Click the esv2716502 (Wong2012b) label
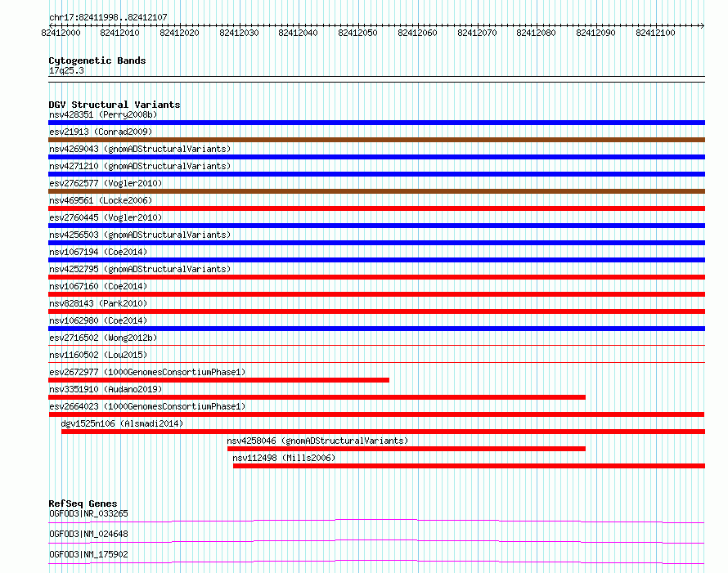 pos(103,338)
